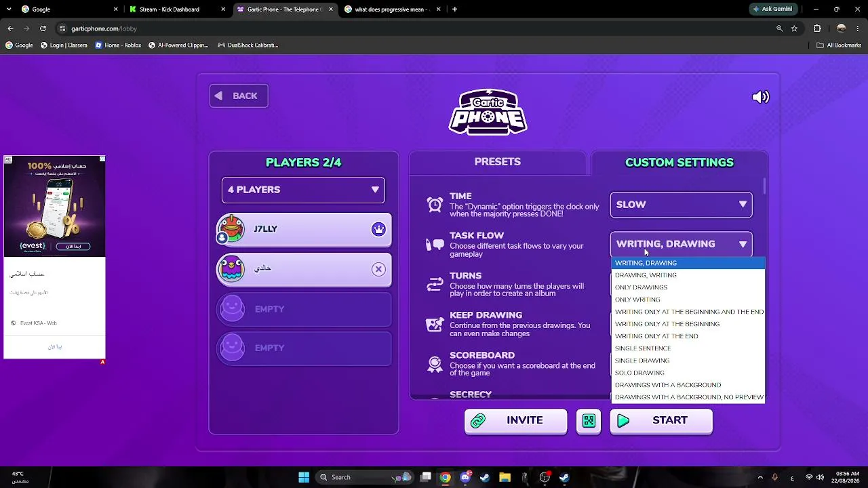
Task: Collapse the WRITING, DRAWING task flow dropdown
Action: 681,244
